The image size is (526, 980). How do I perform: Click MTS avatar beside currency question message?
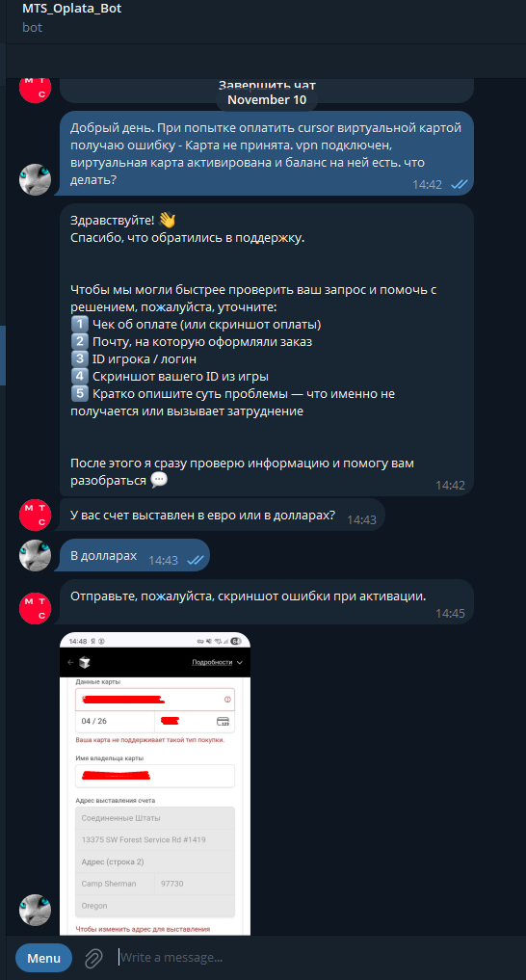(36, 516)
